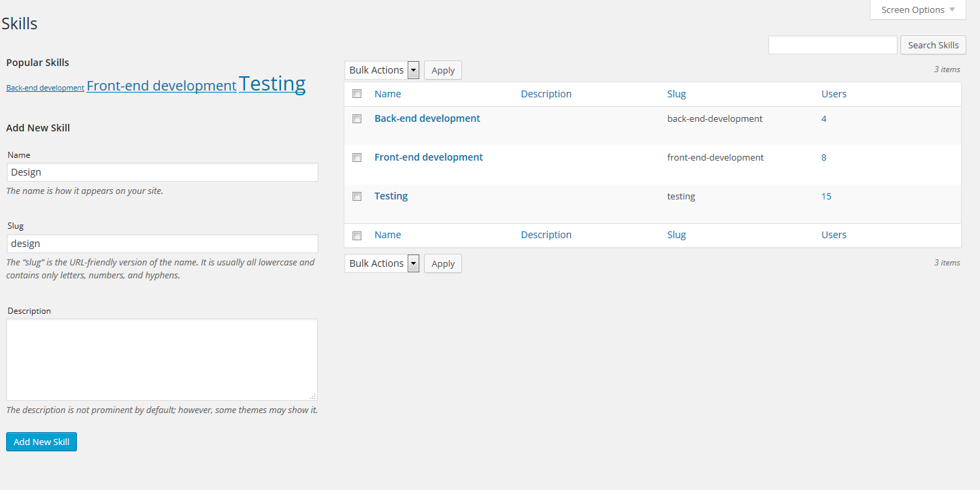This screenshot has width=980, height=490.
Task: Click the Name field containing Design
Action: tap(162, 172)
